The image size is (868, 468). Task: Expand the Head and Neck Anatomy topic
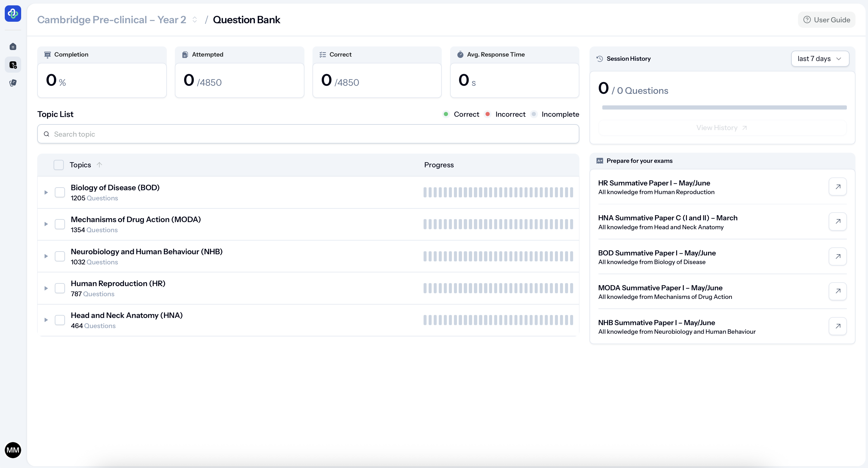[46, 320]
